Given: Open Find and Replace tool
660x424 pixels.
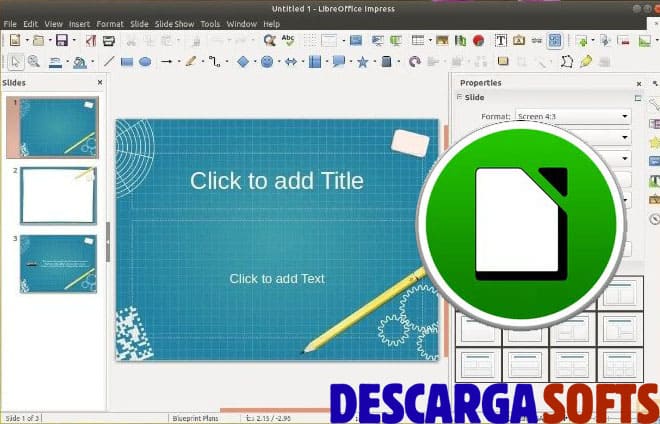Looking at the screenshot, I should (269, 40).
